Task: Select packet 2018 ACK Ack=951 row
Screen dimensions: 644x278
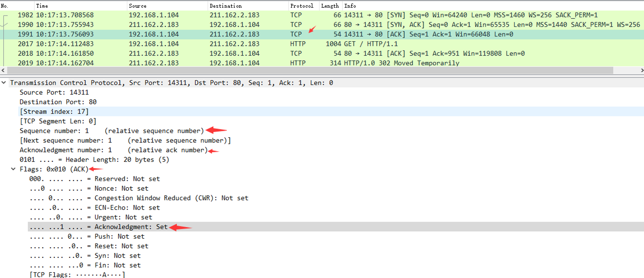Action: click(x=322, y=54)
